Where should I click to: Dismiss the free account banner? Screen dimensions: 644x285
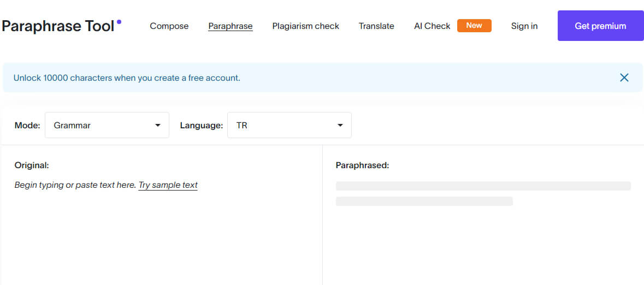pos(624,78)
